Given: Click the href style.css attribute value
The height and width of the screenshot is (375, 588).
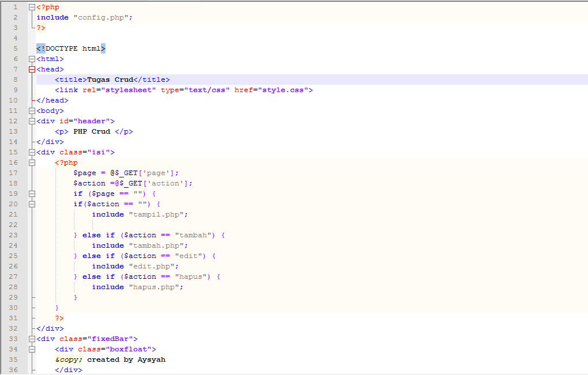Looking at the screenshot, I should pyautogui.click(x=282, y=90).
